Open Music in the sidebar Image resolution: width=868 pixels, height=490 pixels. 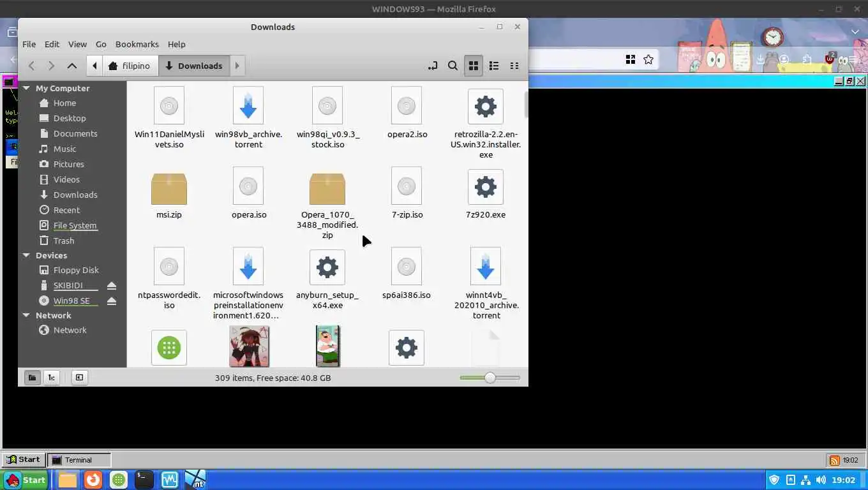pos(64,149)
